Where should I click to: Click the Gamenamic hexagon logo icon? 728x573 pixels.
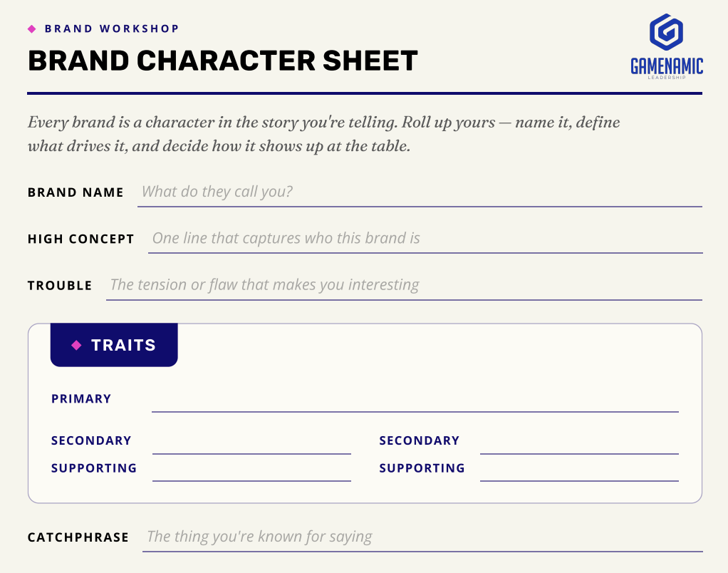coord(666,31)
